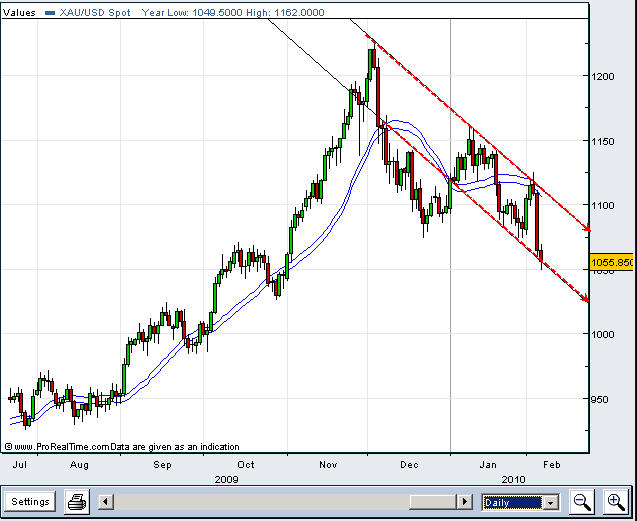Click the 2010 year label
This screenshot has height=521, width=637.
click(513, 480)
